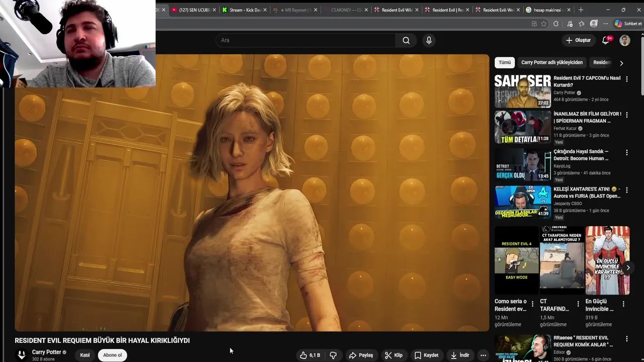The width and height of the screenshot is (644, 362).
Task: Start voice search with the microphone icon
Action: [429, 40]
